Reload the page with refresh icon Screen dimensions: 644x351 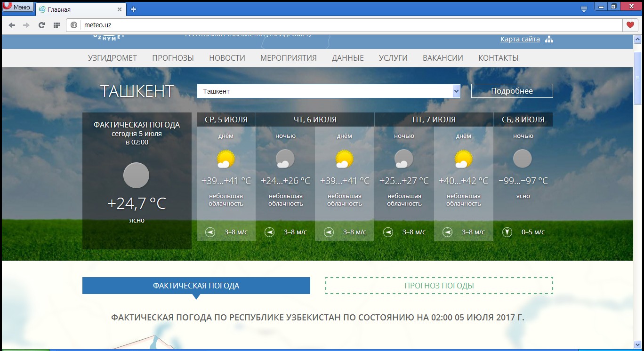click(41, 25)
